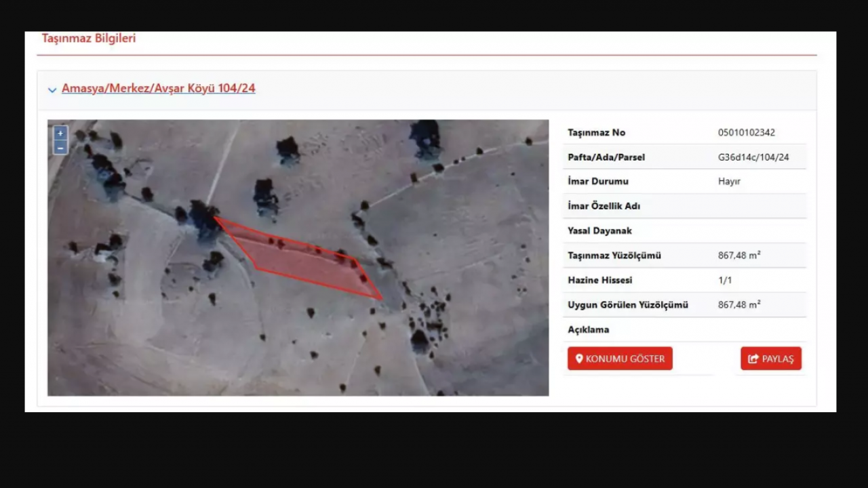The image size is (868, 488).
Task: Select the Taşınmaz Bilgileri heading
Action: click(89, 39)
